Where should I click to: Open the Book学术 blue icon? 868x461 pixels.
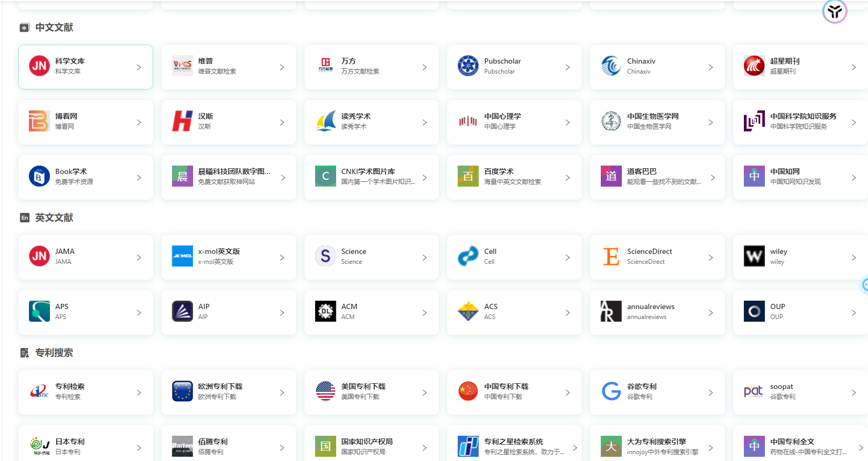point(39,177)
